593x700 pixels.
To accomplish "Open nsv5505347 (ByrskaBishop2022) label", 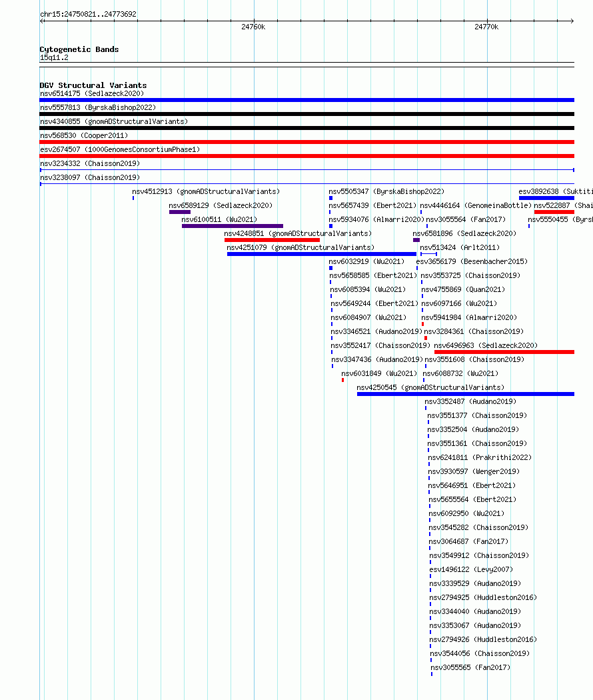I will click(x=386, y=191).
